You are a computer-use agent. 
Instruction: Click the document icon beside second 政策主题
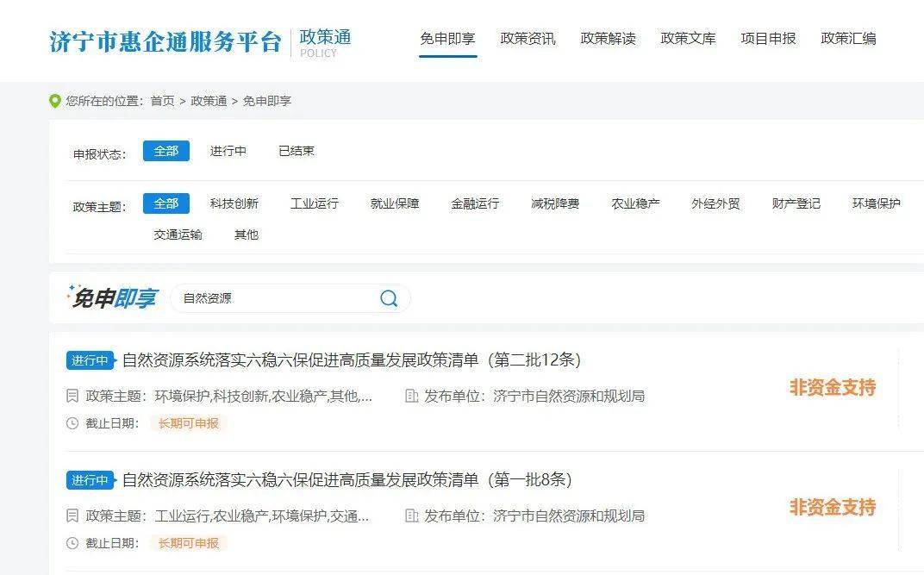pyautogui.click(x=72, y=516)
